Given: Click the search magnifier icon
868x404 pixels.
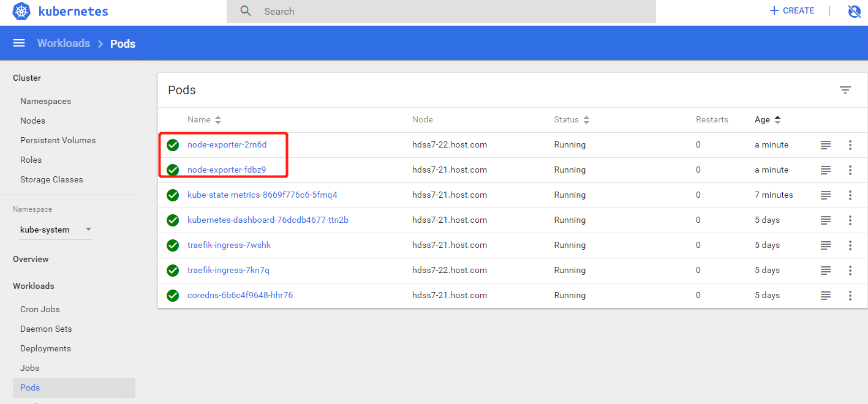Looking at the screenshot, I should pyautogui.click(x=246, y=11).
